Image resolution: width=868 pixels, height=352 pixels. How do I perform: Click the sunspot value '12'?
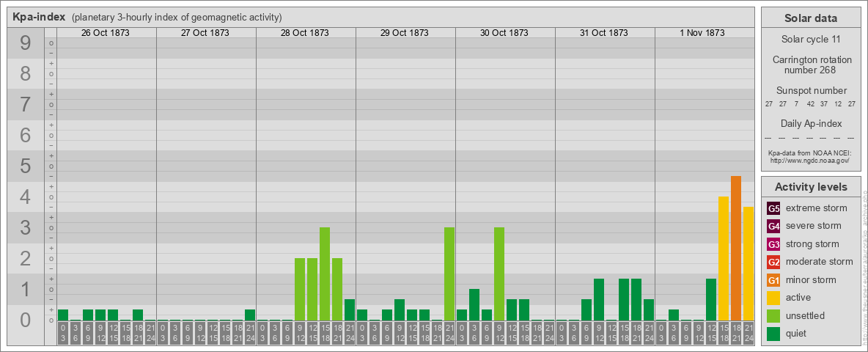(x=838, y=104)
